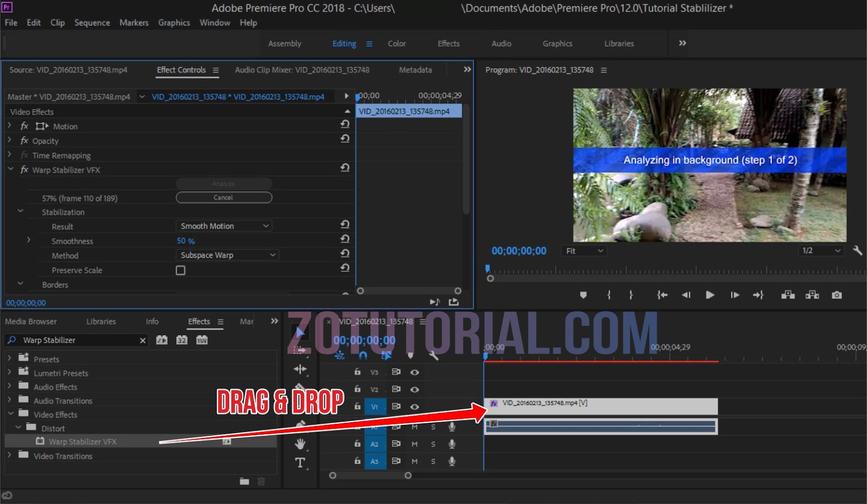The width and height of the screenshot is (867, 504).
Task: Select the Hand tool
Action: click(x=300, y=444)
